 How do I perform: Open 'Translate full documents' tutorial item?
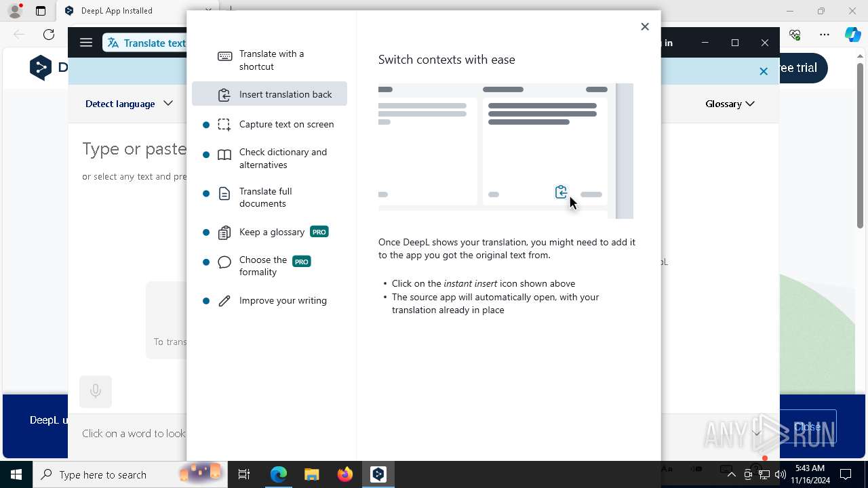coord(269,197)
